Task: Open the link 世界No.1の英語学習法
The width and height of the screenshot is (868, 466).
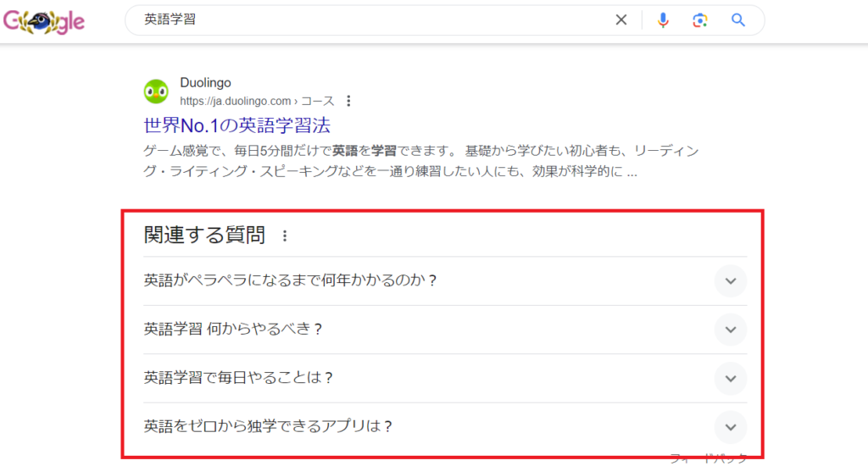Action: click(x=237, y=125)
